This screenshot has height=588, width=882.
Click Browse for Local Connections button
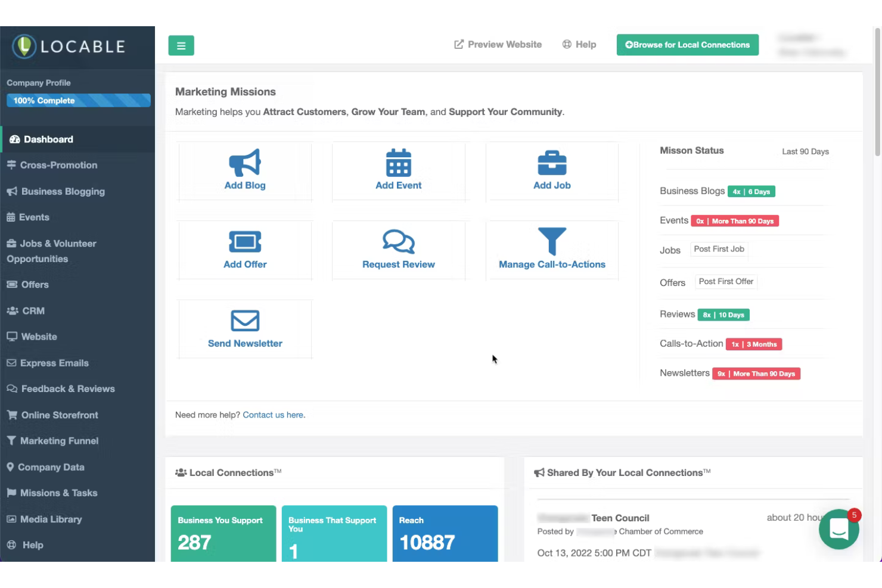[688, 45]
